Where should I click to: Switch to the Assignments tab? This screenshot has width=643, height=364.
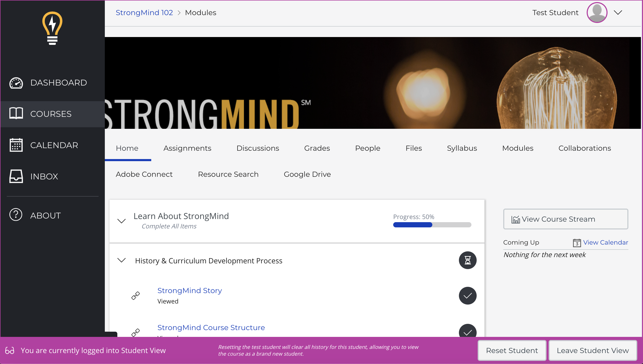[x=187, y=148]
